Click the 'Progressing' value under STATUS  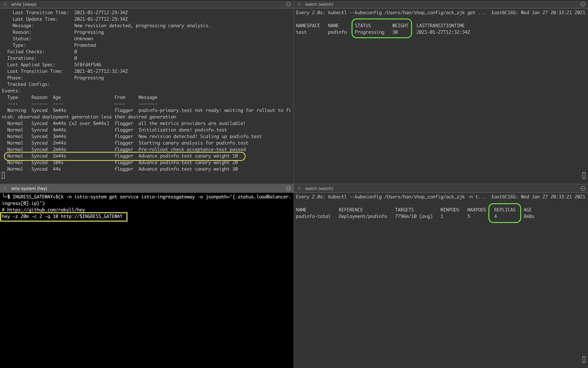(370, 32)
